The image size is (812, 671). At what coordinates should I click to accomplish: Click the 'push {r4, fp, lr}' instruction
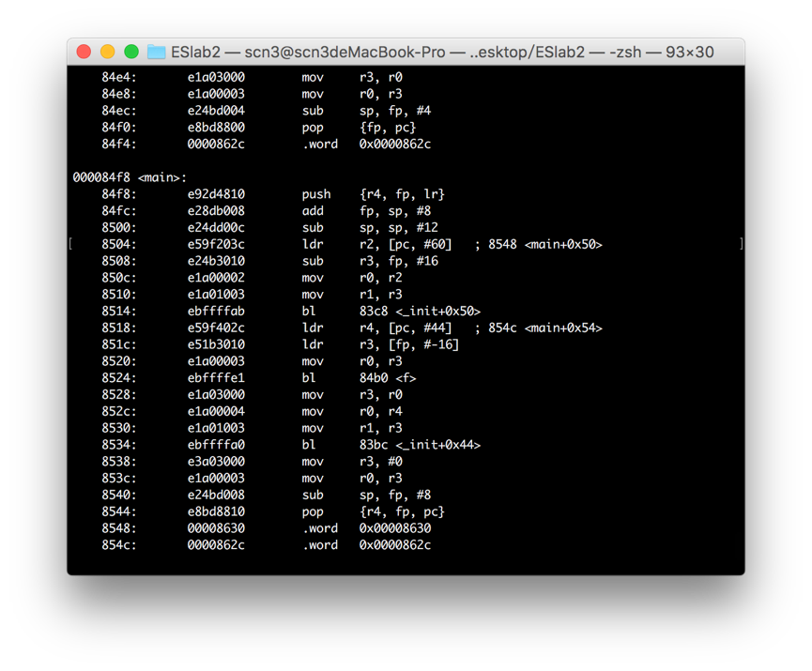(373, 194)
